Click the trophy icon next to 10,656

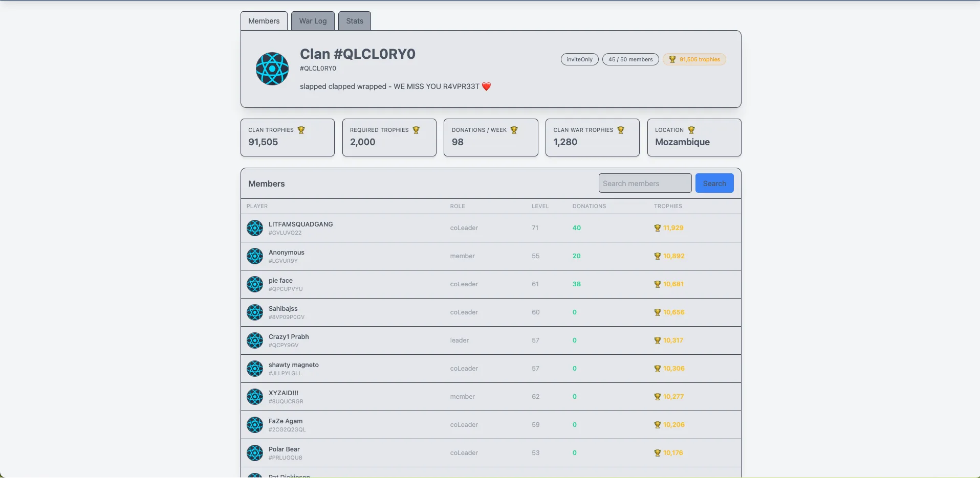point(658,312)
